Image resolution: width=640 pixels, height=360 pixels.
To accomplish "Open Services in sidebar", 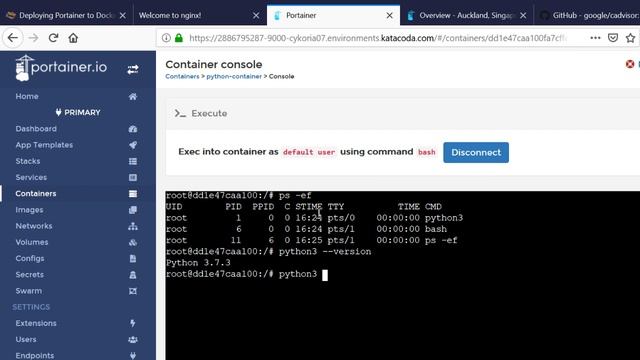I will [31, 178].
